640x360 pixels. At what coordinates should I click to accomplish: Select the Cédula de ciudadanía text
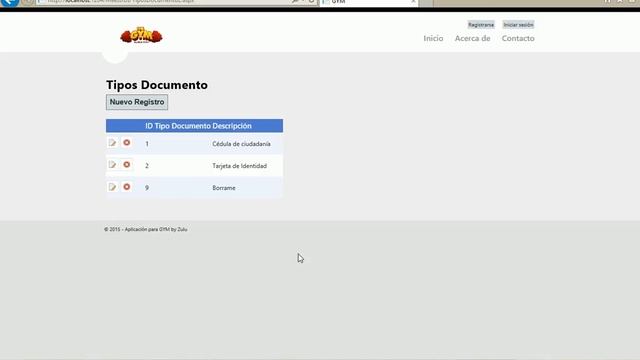tap(241, 144)
